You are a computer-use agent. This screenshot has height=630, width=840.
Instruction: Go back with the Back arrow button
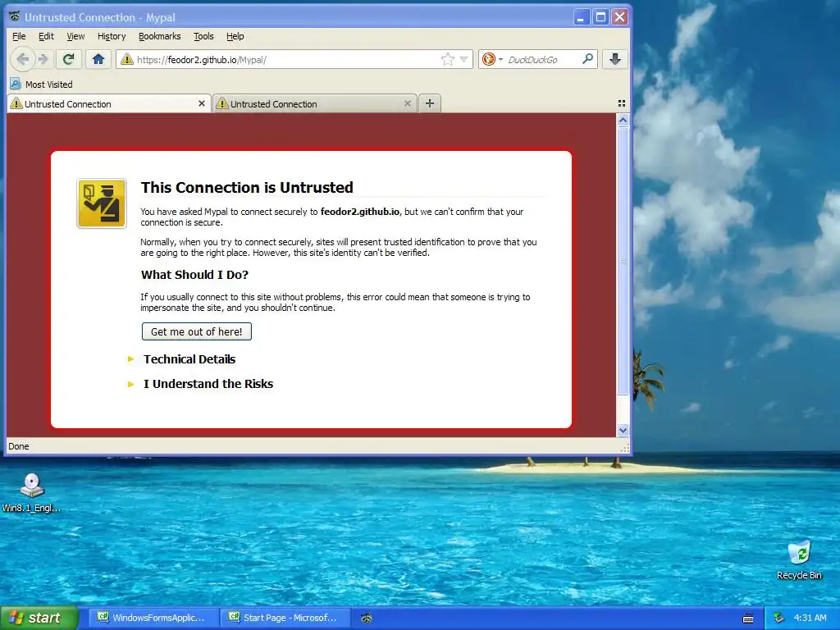click(x=22, y=59)
